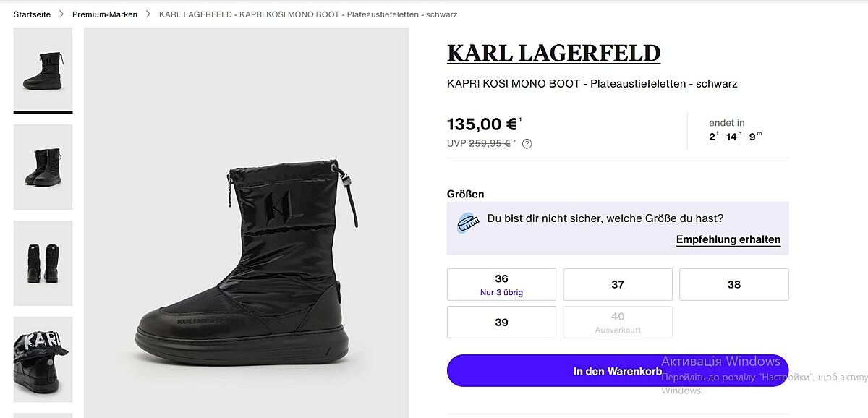Show fourth thumbnail with KARL lettering
Image resolution: width=868 pixels, height=418 pixels.
point(43,359)
